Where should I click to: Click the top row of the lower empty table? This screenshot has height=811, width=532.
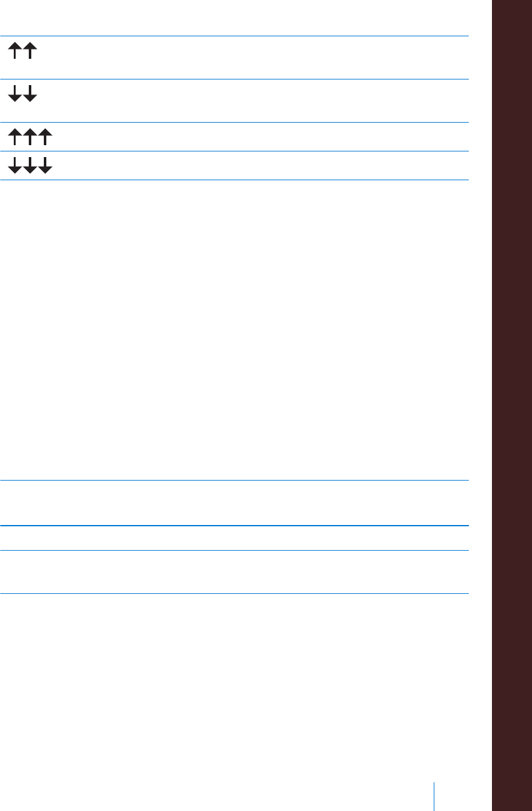234,503
